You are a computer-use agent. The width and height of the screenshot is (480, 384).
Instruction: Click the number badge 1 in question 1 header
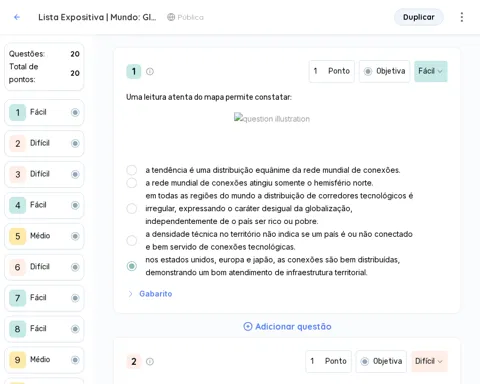coord(134,71)
